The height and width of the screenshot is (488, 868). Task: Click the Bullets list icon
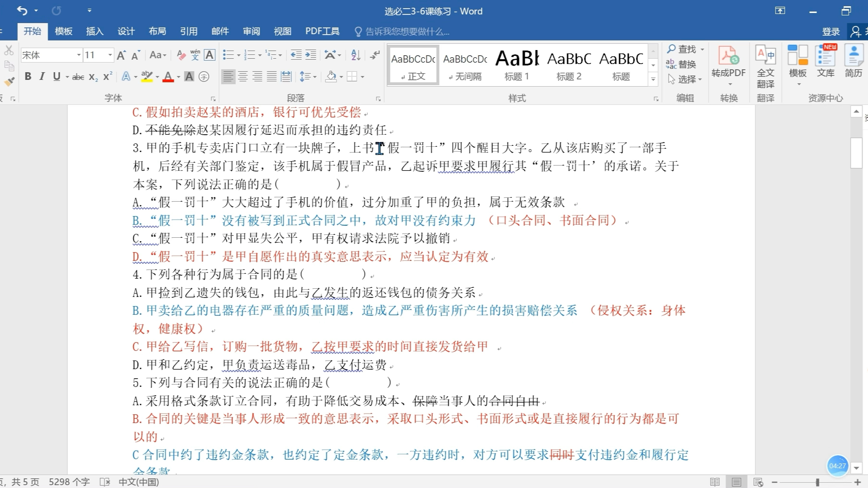(x=228, y=55)
